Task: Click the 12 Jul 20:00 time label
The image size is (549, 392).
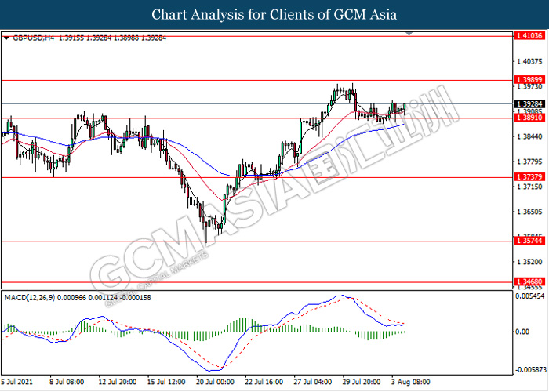Action: [x=117, y=382]
